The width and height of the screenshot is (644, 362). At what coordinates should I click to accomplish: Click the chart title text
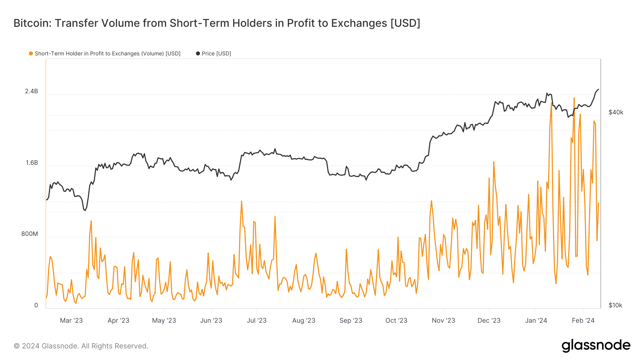tap(217, 23)
